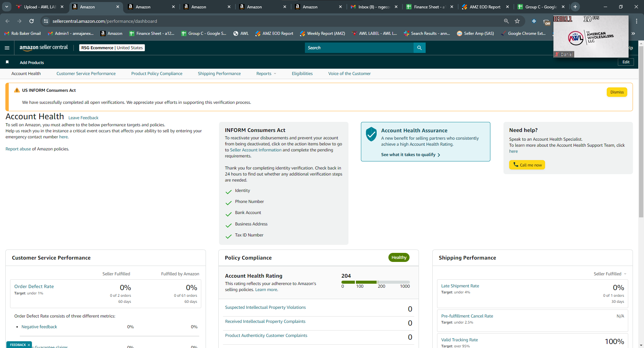This screenshot has width=644, height=348.
Task: Open the browser zoom magnifier icon in address bar
Action: pos(506,21)
